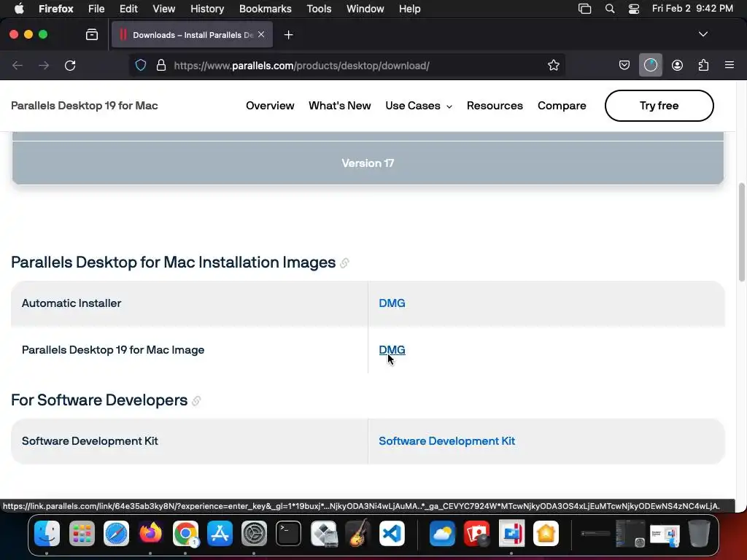747x560 pixels.
Task: Switch to Firefox in the dock
Action: click(150, 533)
